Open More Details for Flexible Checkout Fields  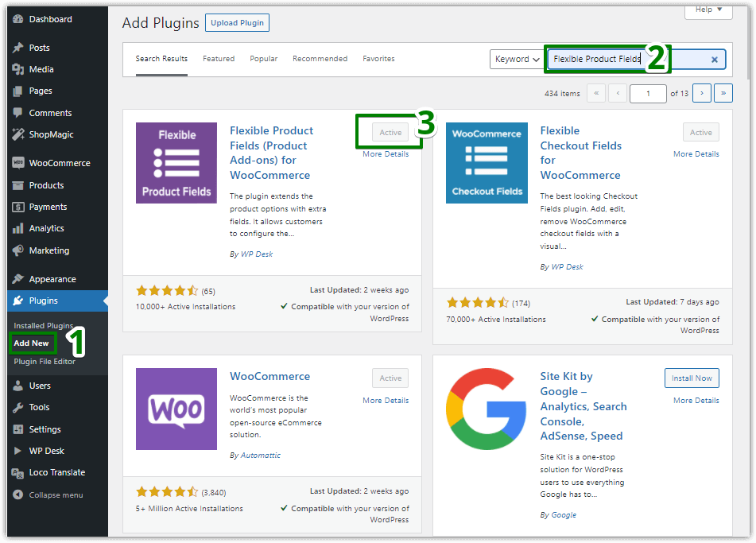point(696,154)
